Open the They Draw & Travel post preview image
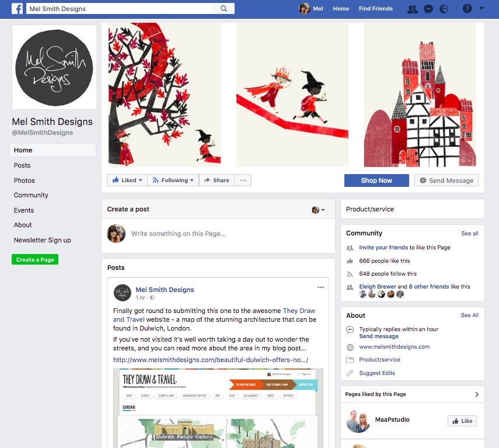499x448 pixels. [218, 408]
